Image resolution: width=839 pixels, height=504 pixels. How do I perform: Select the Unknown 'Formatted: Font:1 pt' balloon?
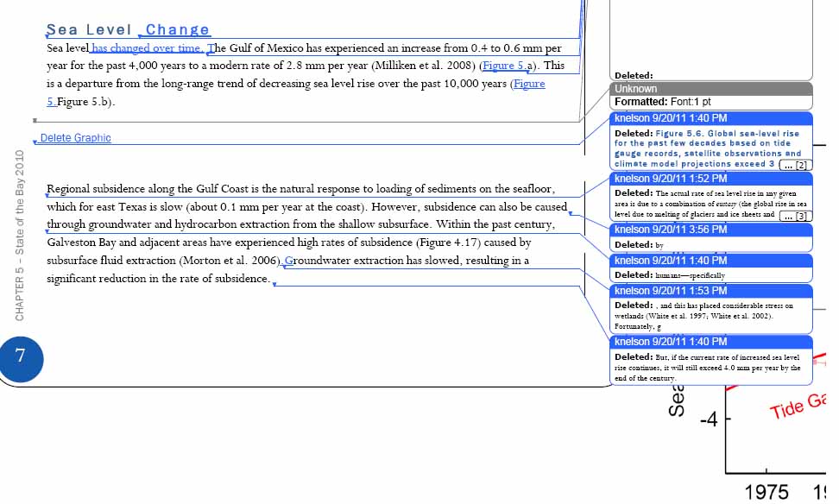coord(710,97)
